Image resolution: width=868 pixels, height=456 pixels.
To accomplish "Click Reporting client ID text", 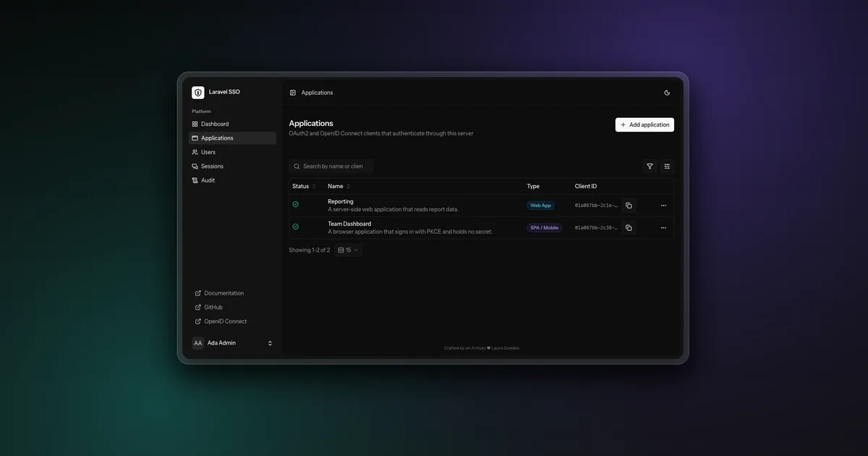I will tap(596, 206).
